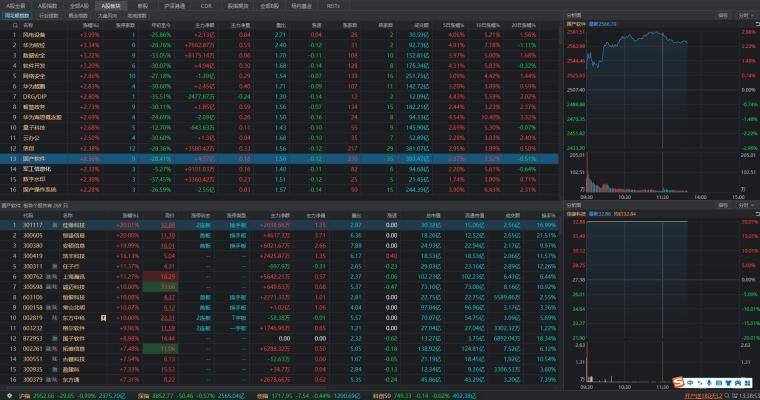
Task: Select sector row 10 量子科技
Action: [x=279, y=128]
